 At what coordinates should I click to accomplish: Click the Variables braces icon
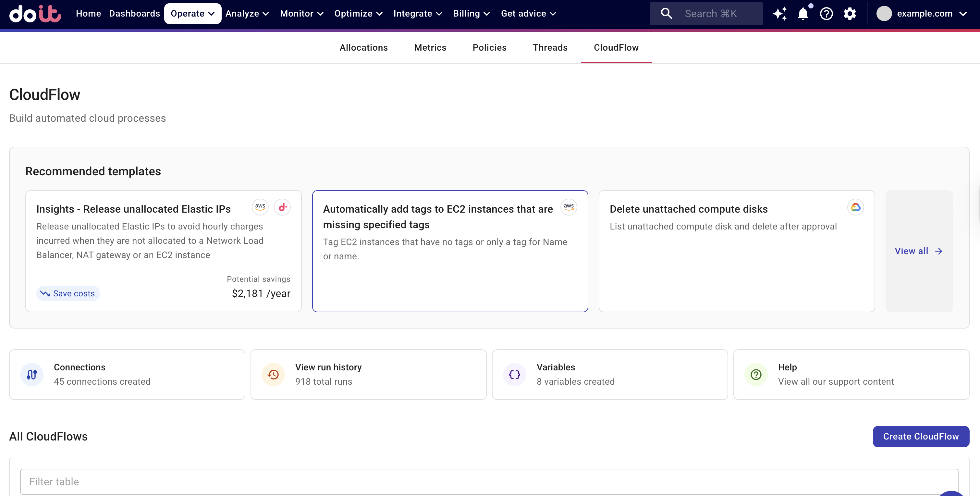514,374
